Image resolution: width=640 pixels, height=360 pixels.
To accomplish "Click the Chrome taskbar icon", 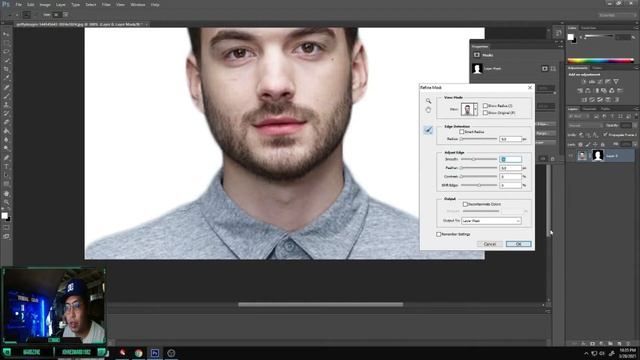I will click(138, 353).
